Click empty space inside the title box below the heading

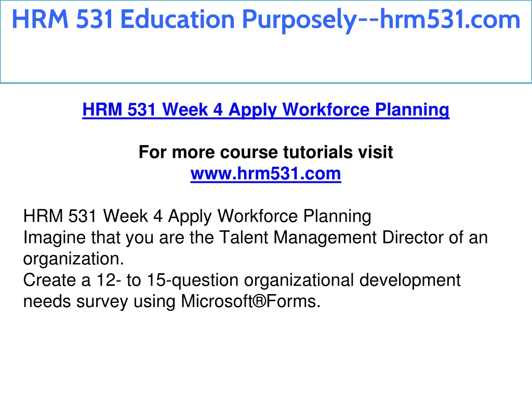coord(265,58)
